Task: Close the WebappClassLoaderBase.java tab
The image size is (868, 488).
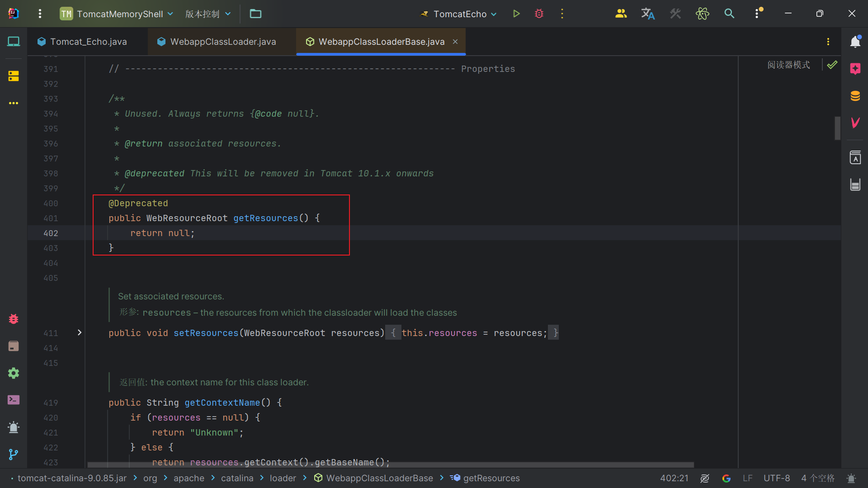Action: [x=455, y=42]
